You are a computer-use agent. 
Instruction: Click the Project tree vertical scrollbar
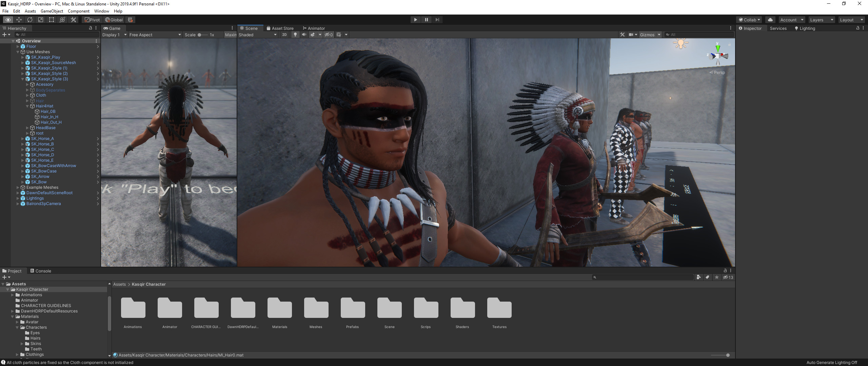(x=109, y=313)
